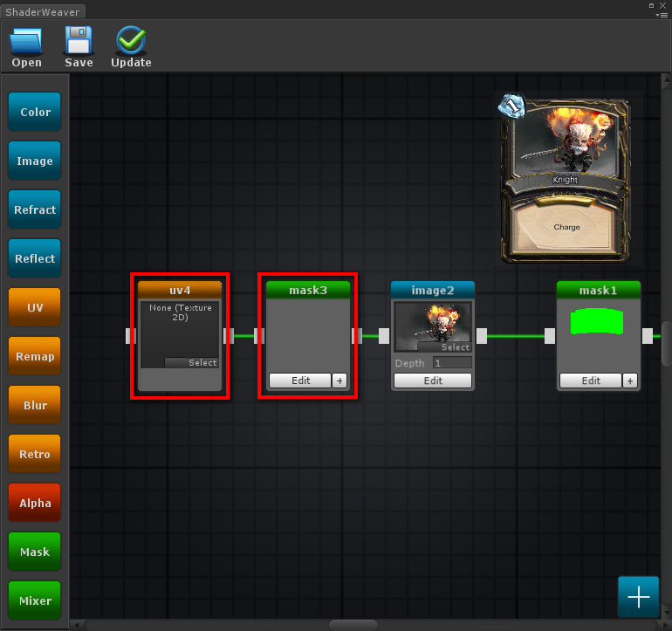Click the image2 left input port

click(x=384, y=336)
